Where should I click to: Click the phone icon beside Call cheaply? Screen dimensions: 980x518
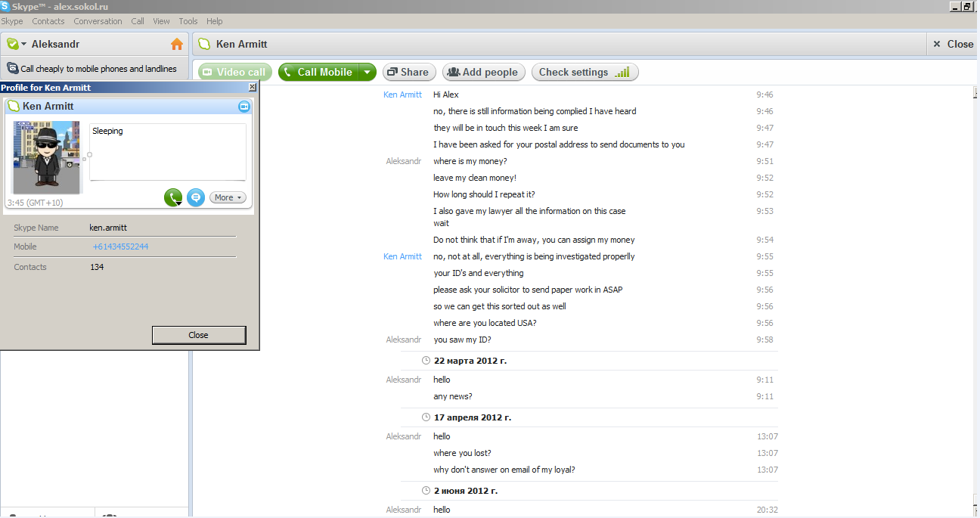point(13,68)
